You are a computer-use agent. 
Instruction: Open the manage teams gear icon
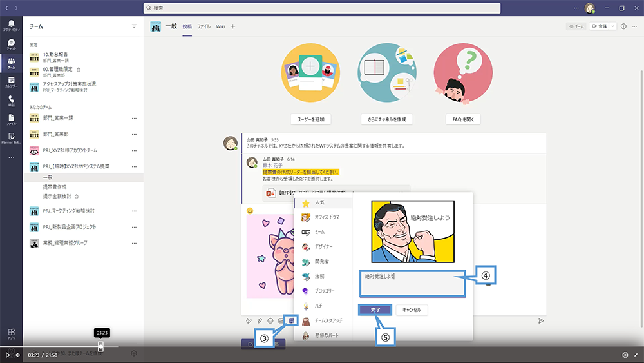click(x=133, y=353)
